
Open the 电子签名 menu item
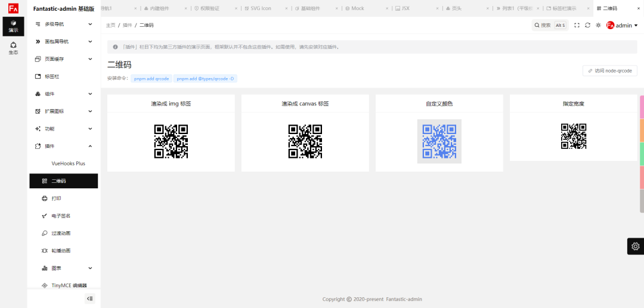pyautogui.click(x=61, y=216)
